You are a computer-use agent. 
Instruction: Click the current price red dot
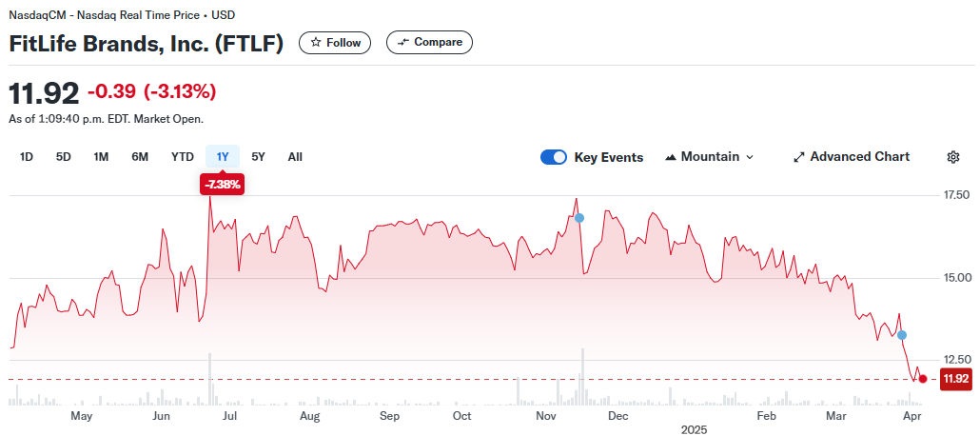923,379
